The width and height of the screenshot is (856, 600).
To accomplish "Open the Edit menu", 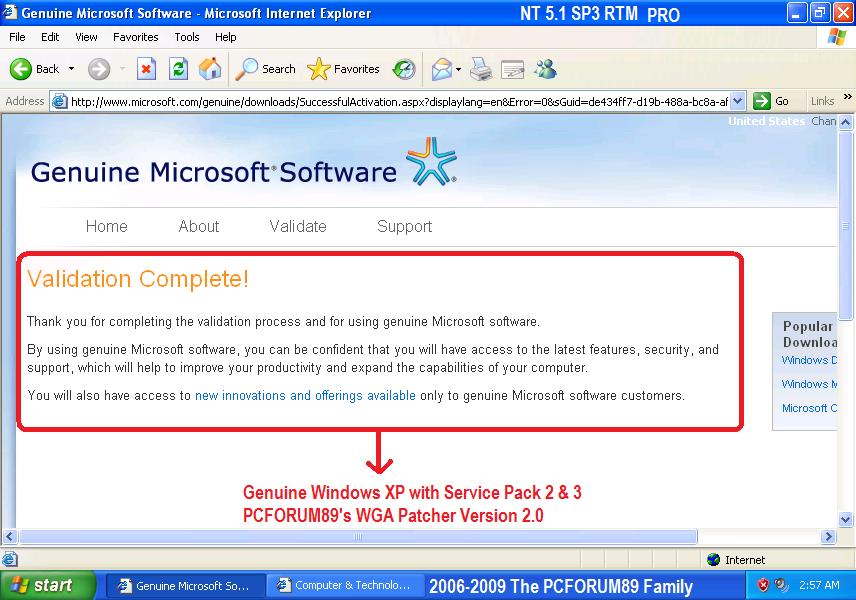I will [x=50, y=37].
